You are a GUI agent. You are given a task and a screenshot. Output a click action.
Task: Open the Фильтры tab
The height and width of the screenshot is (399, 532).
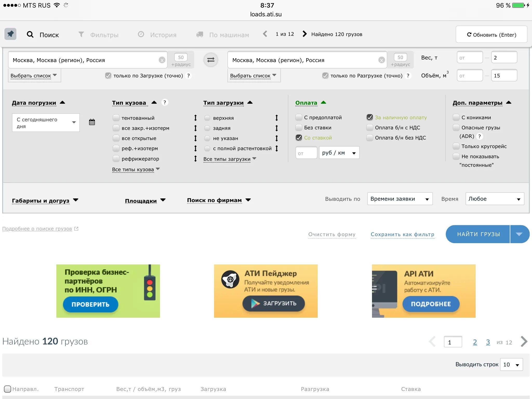(98, 35)
